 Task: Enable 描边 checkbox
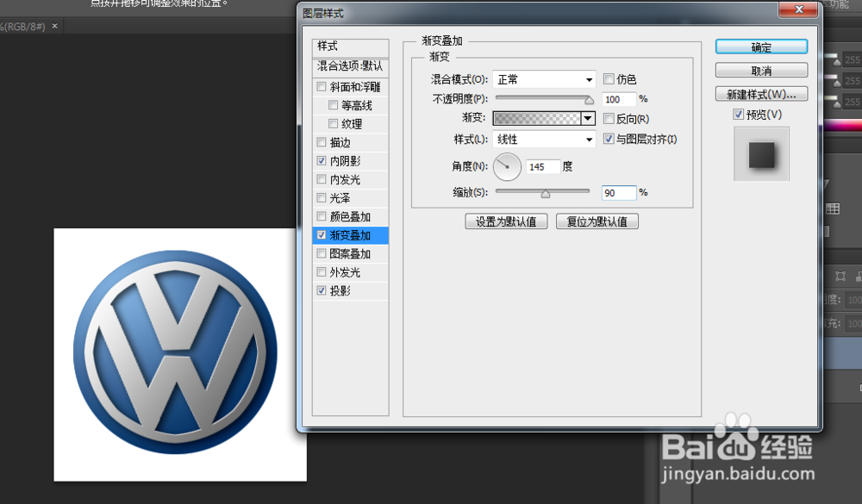tap(322, 142)
